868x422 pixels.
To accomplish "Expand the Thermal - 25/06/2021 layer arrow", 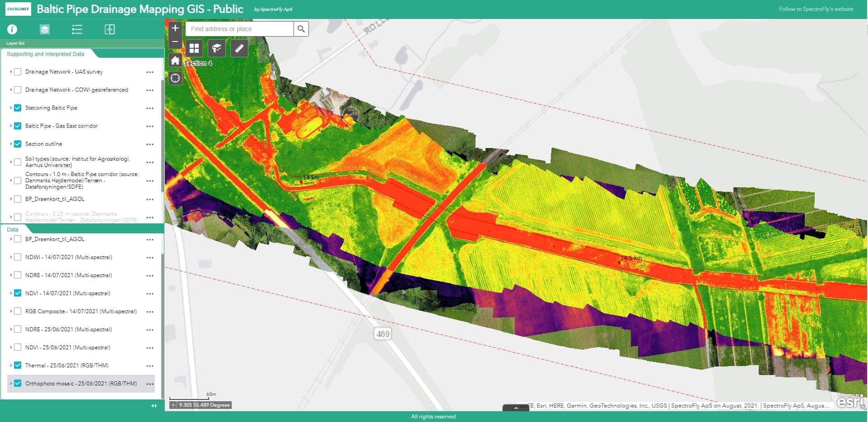I will pos(11,366).
